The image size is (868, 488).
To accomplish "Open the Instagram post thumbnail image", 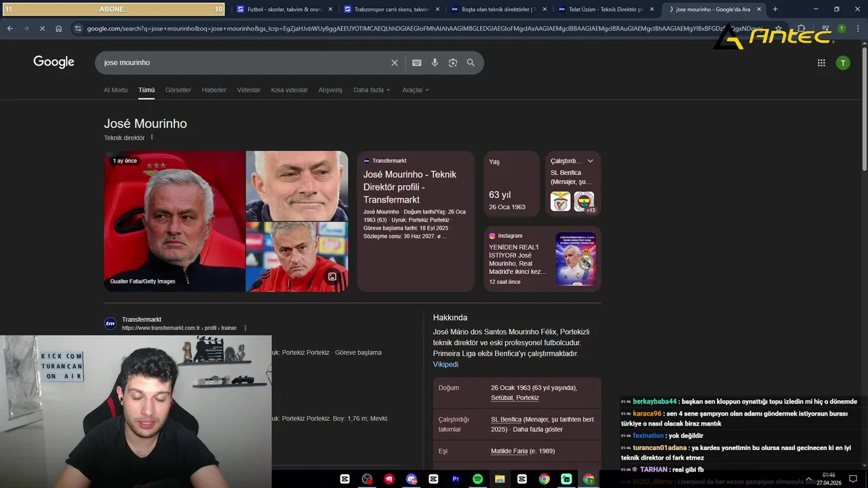I will tap(576, 259).
